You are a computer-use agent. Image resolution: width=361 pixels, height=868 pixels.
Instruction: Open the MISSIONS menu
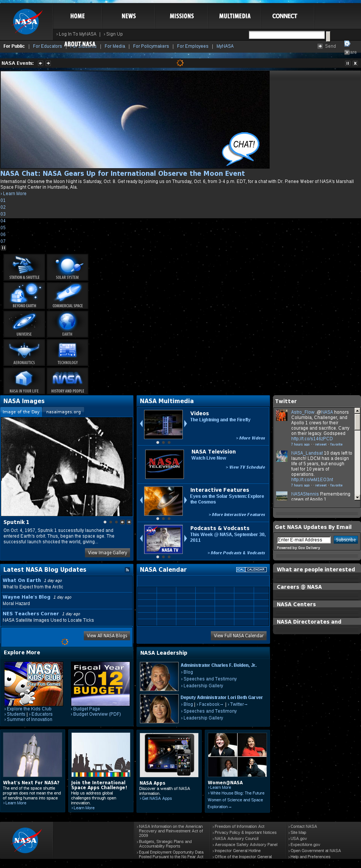[x=182, y=16]
